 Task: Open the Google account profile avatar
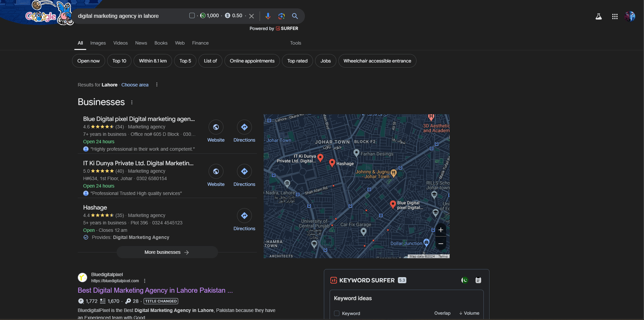point(630,17)
